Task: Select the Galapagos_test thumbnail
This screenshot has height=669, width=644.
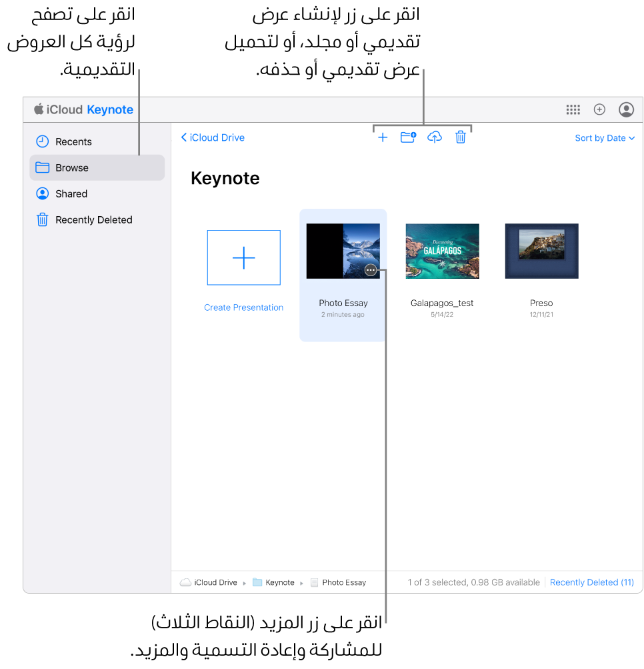Action: pyautogui.click(x=442, y=251)
